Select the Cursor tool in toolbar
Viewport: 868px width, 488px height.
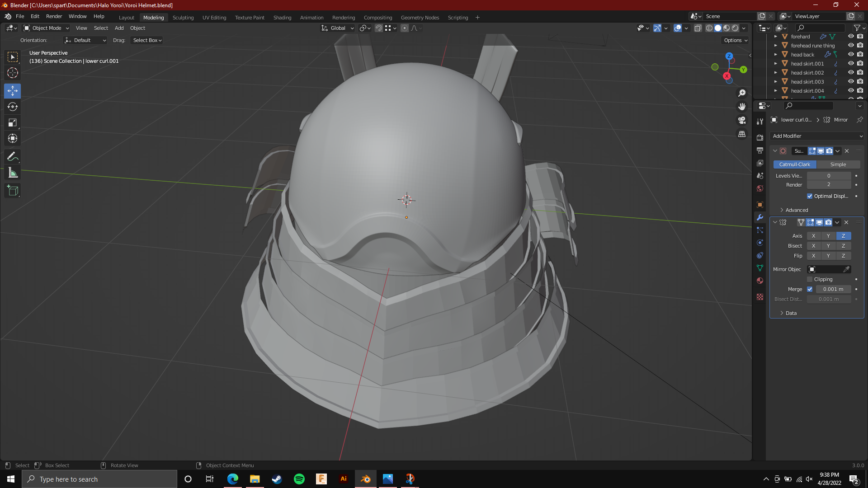point(13,73)
